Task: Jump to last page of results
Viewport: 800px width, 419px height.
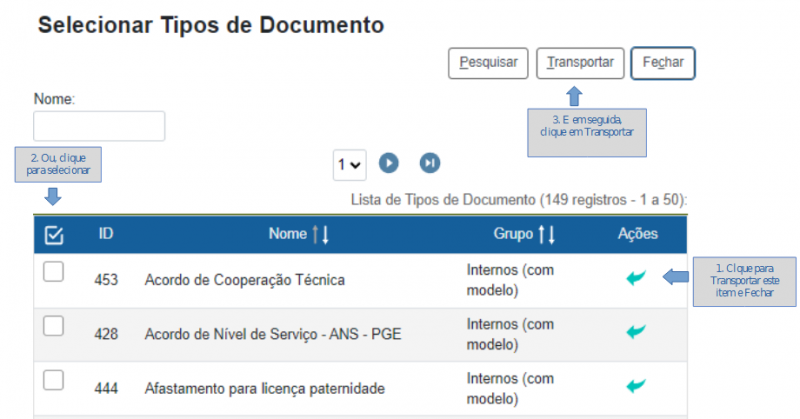Action: pyautogui.click(x=429, y=163)
